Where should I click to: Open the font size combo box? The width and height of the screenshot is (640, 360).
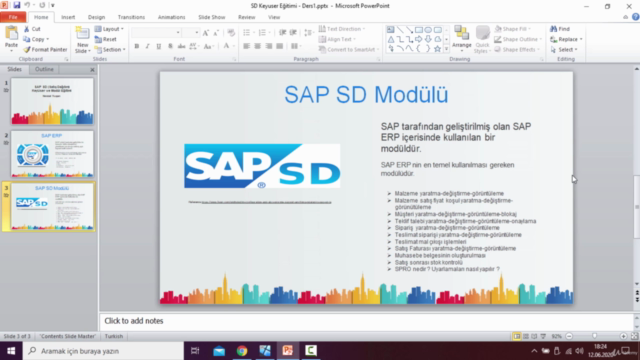click(191, 33)
